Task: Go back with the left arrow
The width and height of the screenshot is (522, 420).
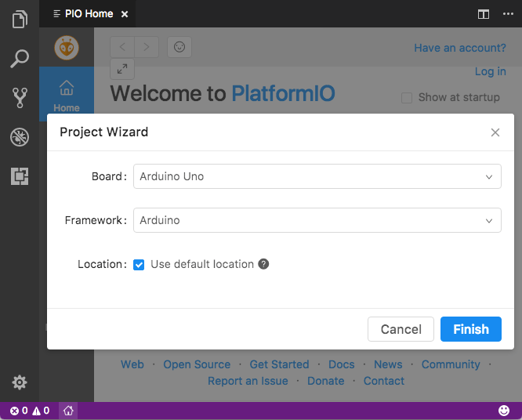Action: coord(122,47)
